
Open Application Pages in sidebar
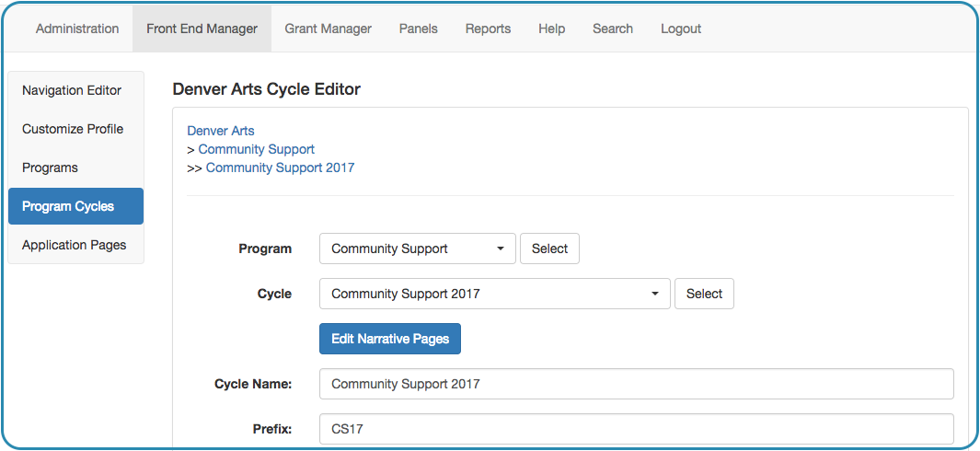point(75,245)
